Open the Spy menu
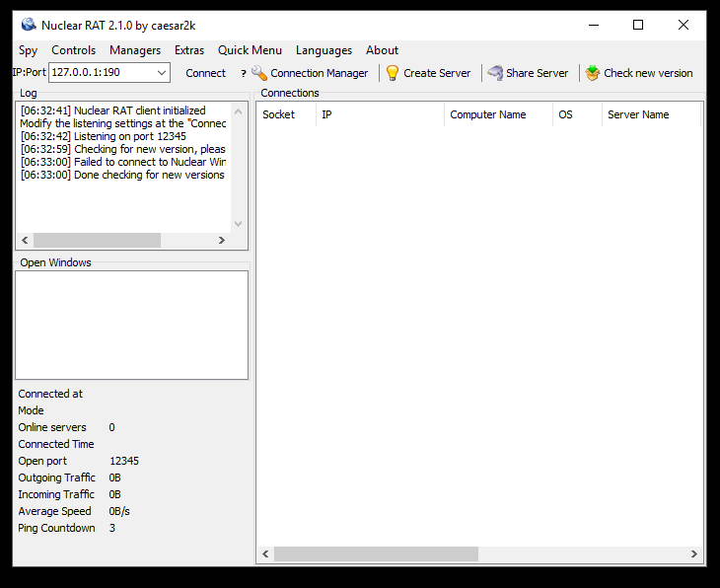 (28, 50)
